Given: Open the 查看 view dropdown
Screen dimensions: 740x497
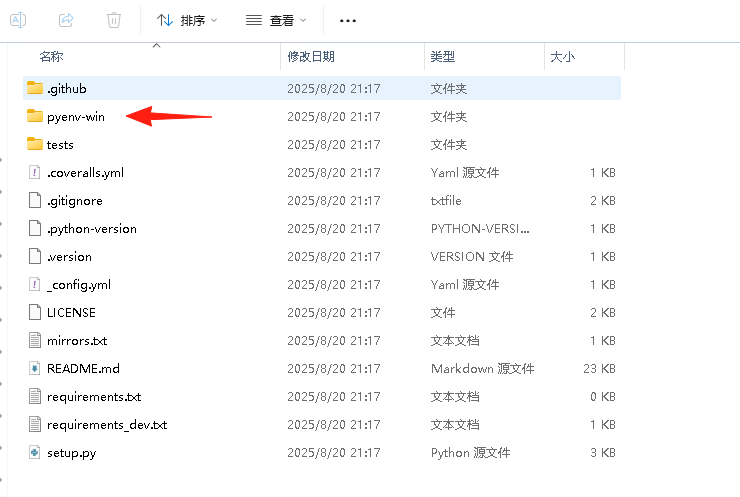Looking at the screenshot, I should [x=276, y=20].
